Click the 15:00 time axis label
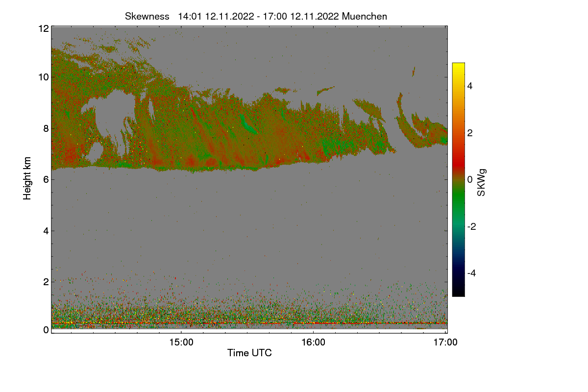This screenshot has width=588, height=392. (x=181, y=343)
